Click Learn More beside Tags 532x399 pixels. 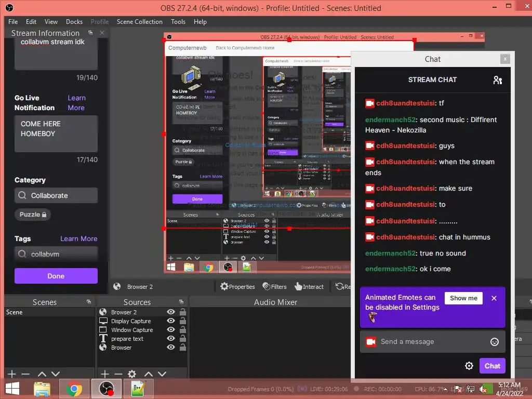(79, 239)
